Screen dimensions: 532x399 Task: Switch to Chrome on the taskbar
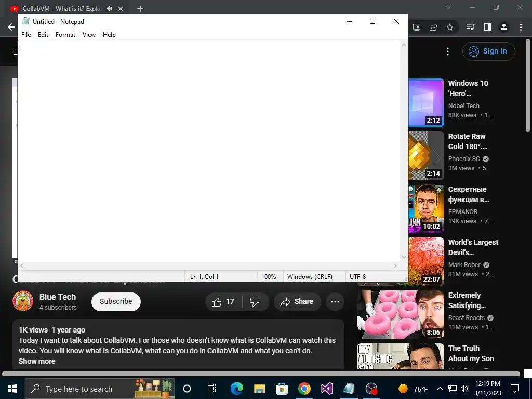(304, 389)
